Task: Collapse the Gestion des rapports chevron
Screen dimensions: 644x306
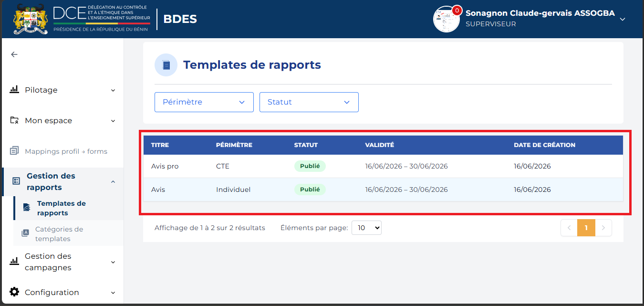Action: (113, 181)
